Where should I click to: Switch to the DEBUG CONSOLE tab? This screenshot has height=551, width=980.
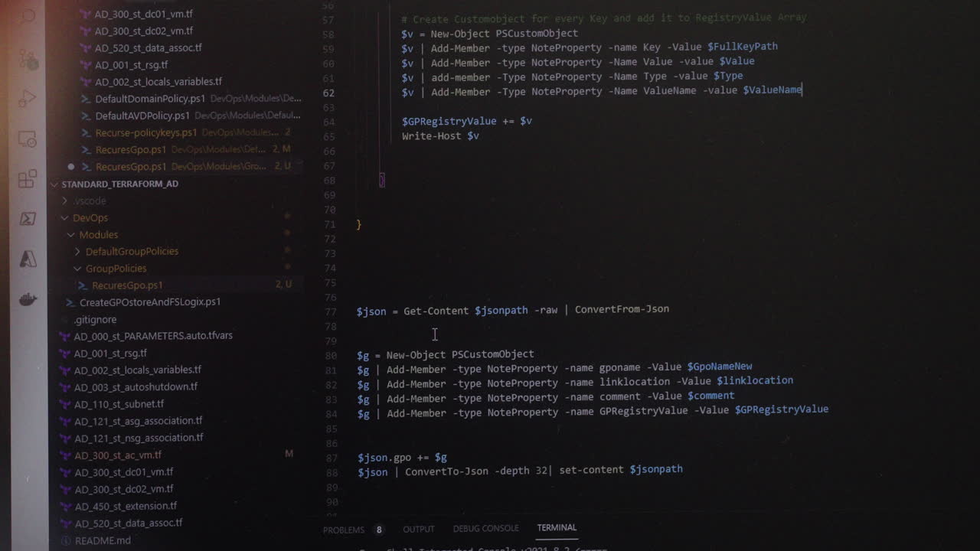click(485, 528)
